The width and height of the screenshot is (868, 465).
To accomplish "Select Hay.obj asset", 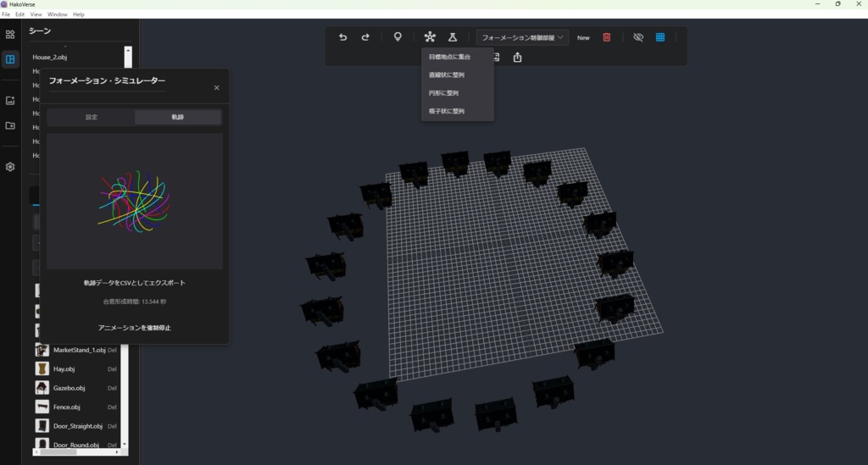I will coord(64,368).
